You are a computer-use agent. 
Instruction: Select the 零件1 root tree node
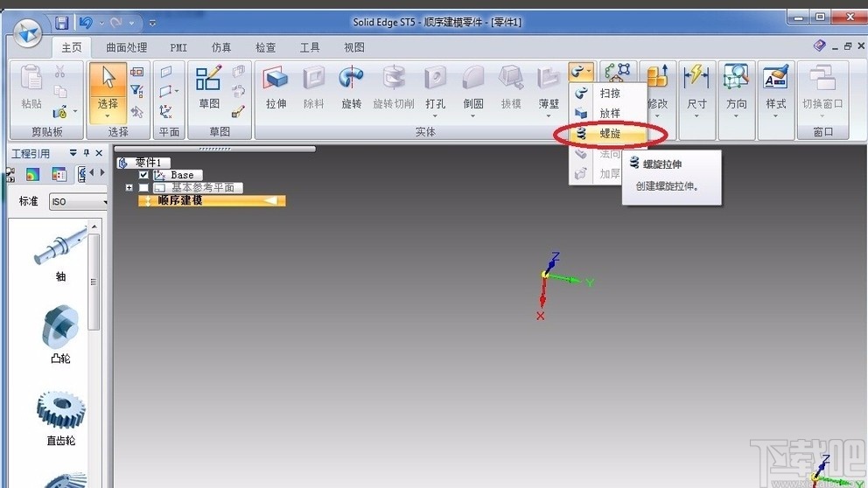point(143,162)
